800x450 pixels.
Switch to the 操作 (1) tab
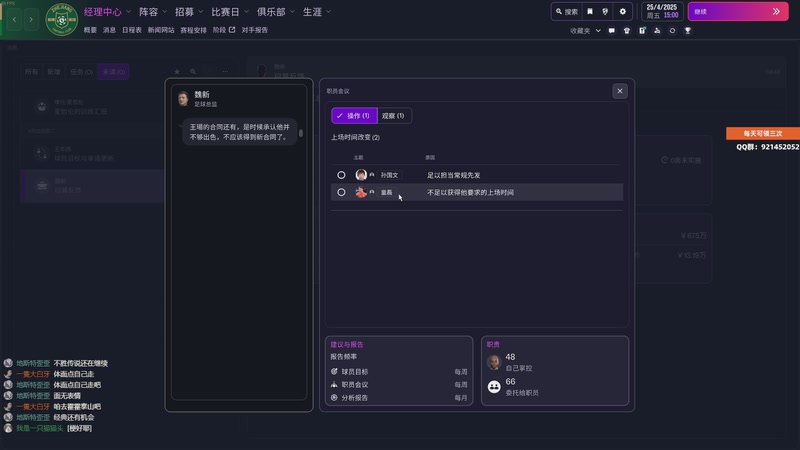click(354, 116)
